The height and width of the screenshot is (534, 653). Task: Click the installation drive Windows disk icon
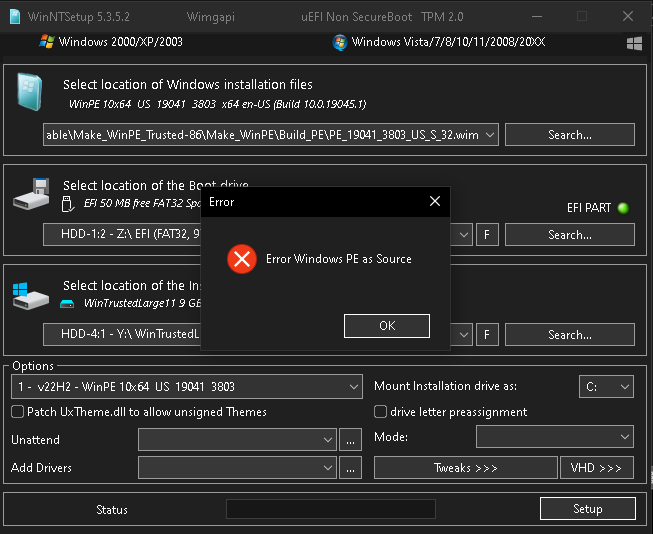(31, 294)
